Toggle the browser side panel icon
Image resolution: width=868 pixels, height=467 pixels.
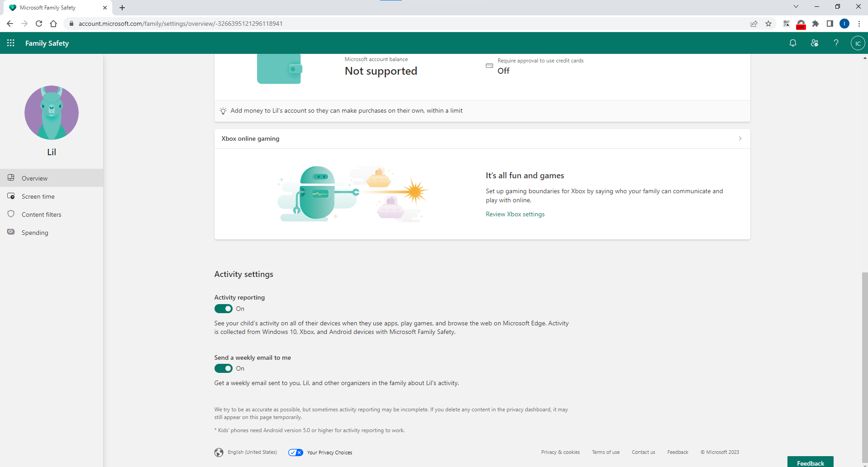(x=830, y=24)
